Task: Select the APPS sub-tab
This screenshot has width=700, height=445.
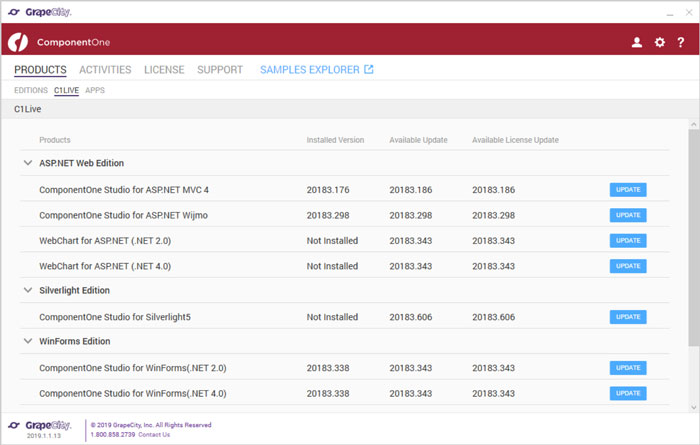Action: [95, 90]
